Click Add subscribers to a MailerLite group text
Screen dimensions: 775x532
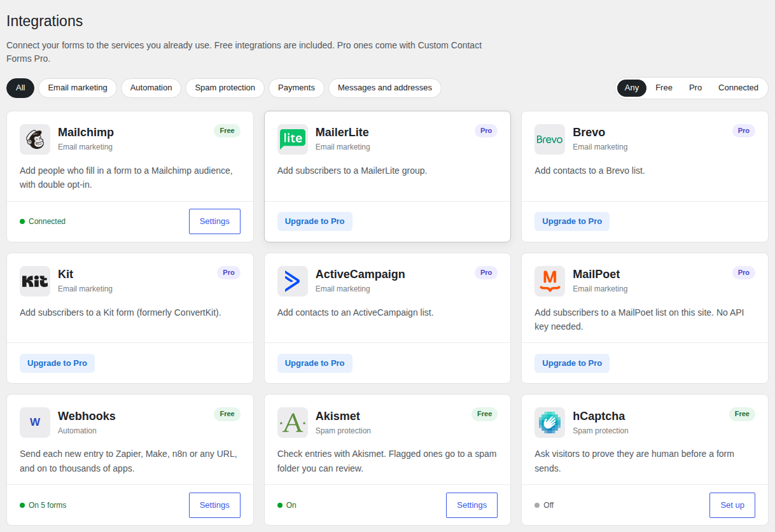point(352,171)
